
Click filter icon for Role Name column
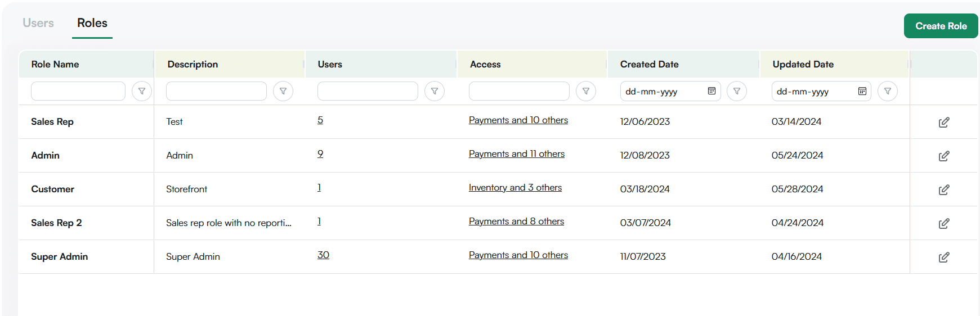pos(142,91)
